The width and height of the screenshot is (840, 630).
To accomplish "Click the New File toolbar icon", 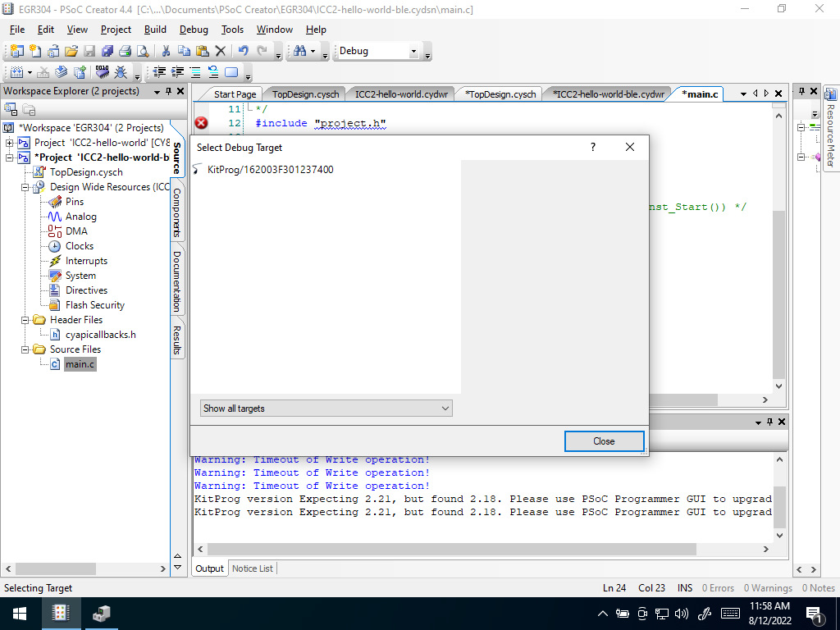I will [x=35, y=51].
